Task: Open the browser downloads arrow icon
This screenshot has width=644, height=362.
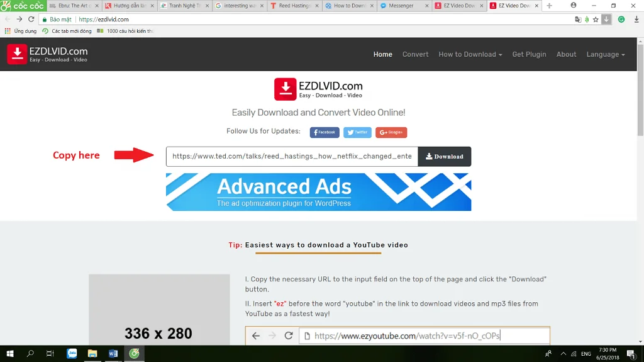Action: tap(636, 20)
